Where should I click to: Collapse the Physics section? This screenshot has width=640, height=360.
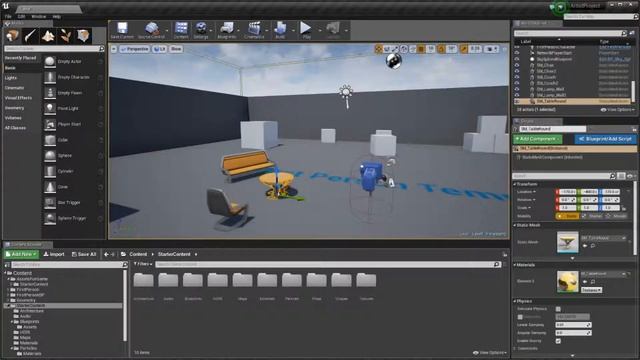[x=515, y=301]
